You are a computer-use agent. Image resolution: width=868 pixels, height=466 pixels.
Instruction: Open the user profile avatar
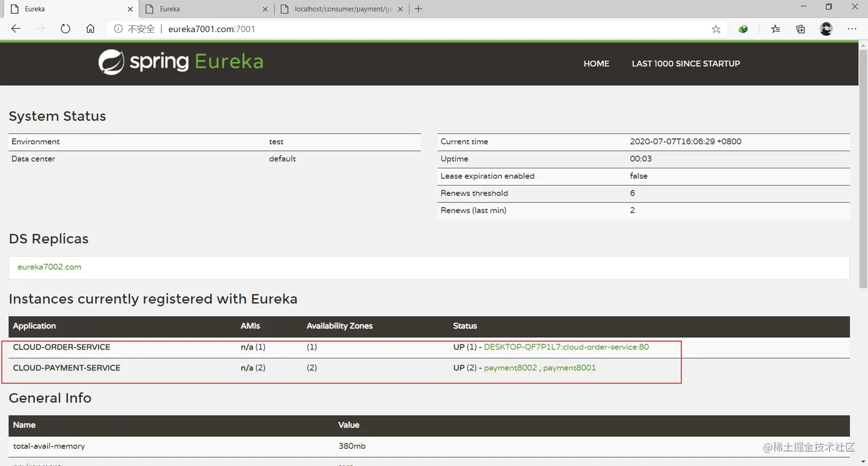click(x=826, y=29)
